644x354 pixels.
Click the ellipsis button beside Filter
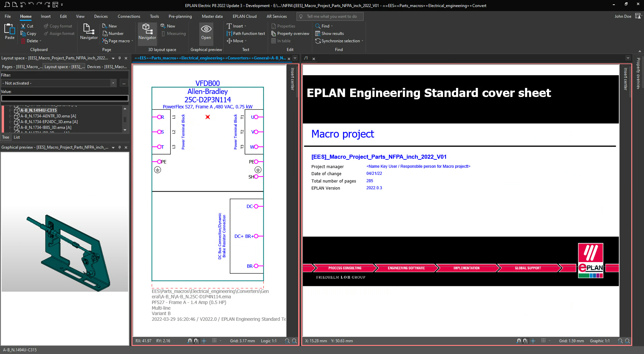[x=124, y=83]
